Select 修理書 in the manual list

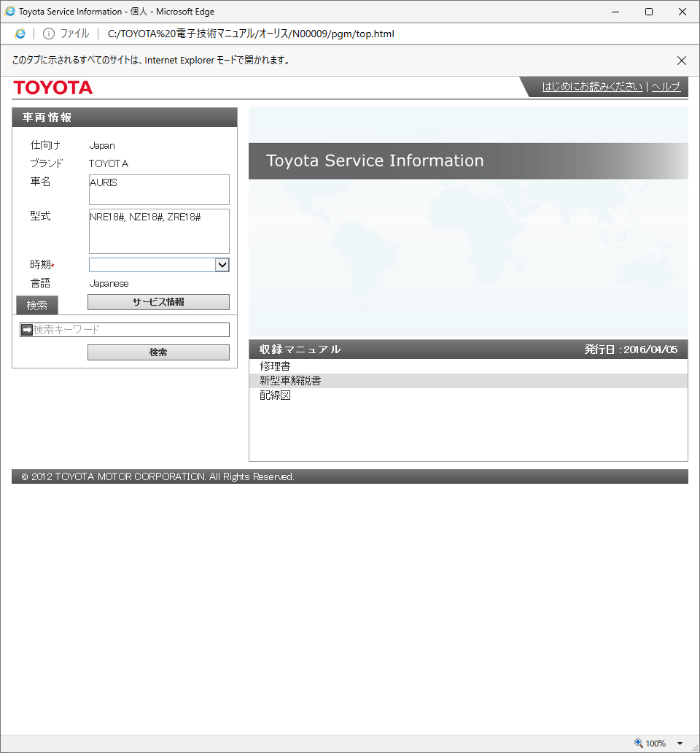[x=468, y=366]
